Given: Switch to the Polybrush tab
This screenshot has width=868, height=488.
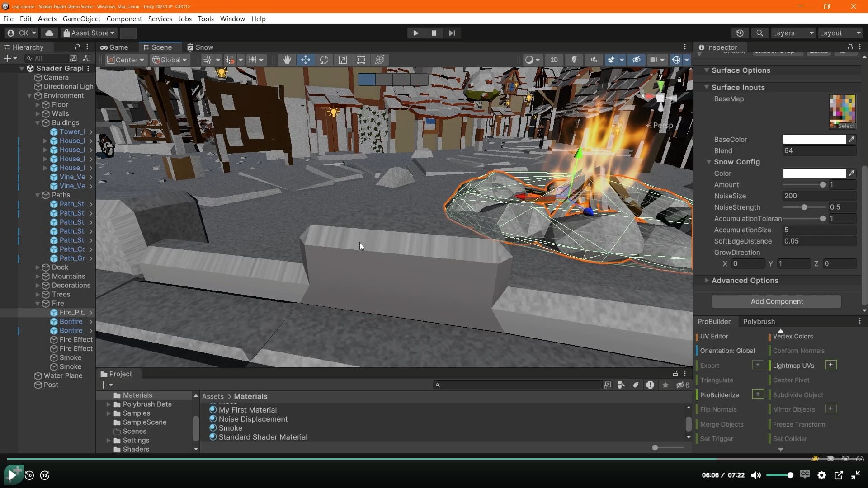Looking at the screenshot, I should pos(759,321).
